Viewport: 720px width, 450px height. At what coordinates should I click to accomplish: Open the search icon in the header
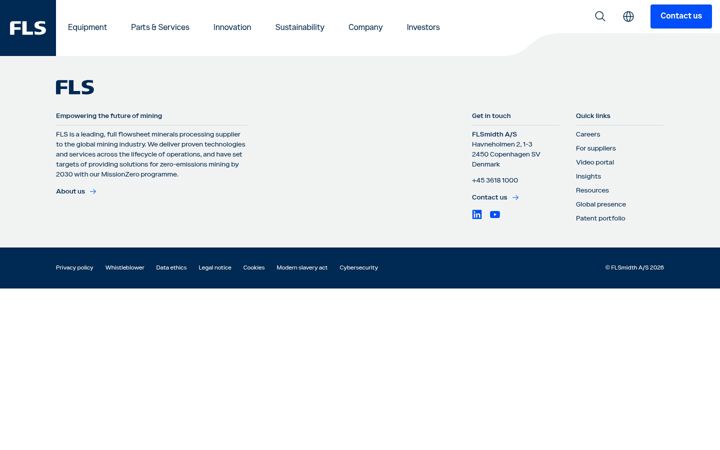point(600,17)
